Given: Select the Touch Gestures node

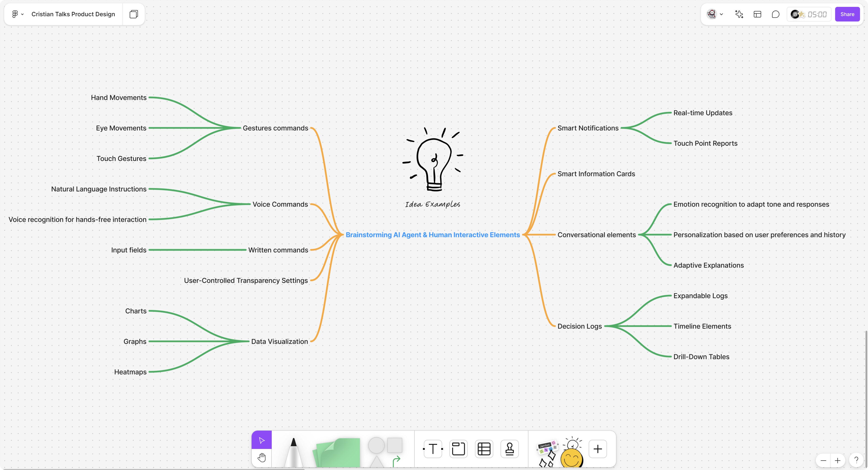Looking at the screenshot, I should point(121,158).
